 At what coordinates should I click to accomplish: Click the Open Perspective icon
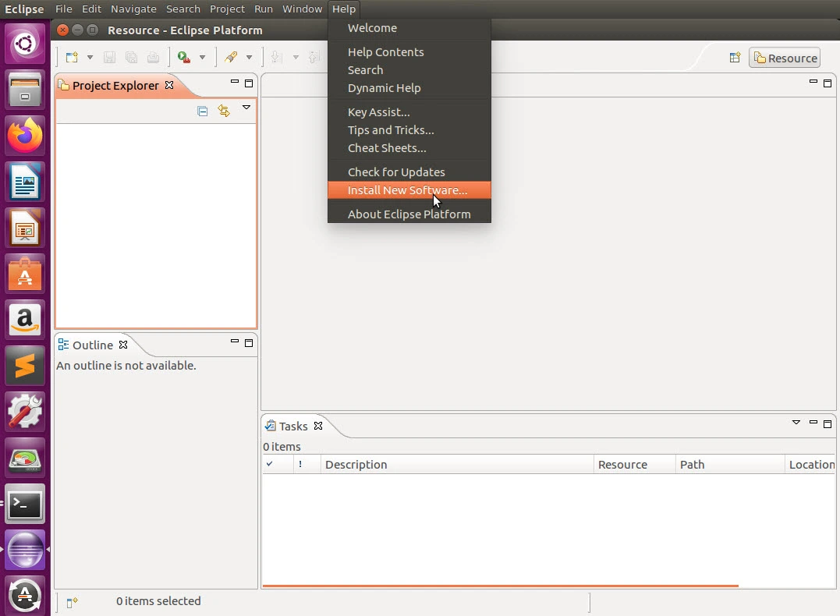click(735, 58)
